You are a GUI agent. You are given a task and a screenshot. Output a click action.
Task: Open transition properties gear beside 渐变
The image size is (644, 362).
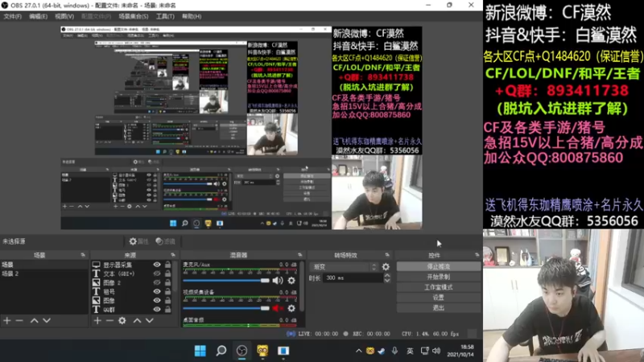click(386, 267)
